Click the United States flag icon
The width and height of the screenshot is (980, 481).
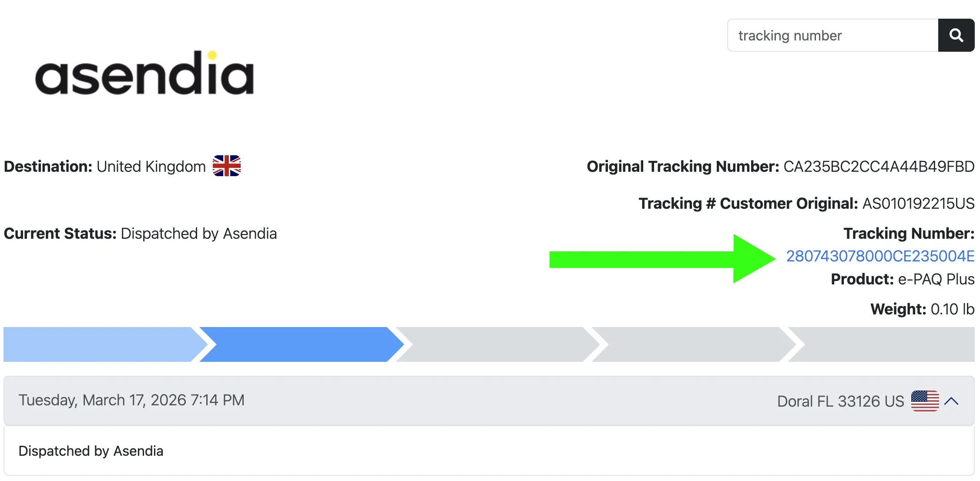(x=925, y=401)
